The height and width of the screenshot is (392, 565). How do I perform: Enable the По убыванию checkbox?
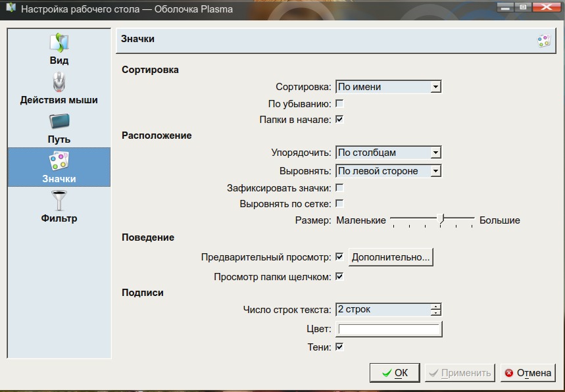coord(339,104)
